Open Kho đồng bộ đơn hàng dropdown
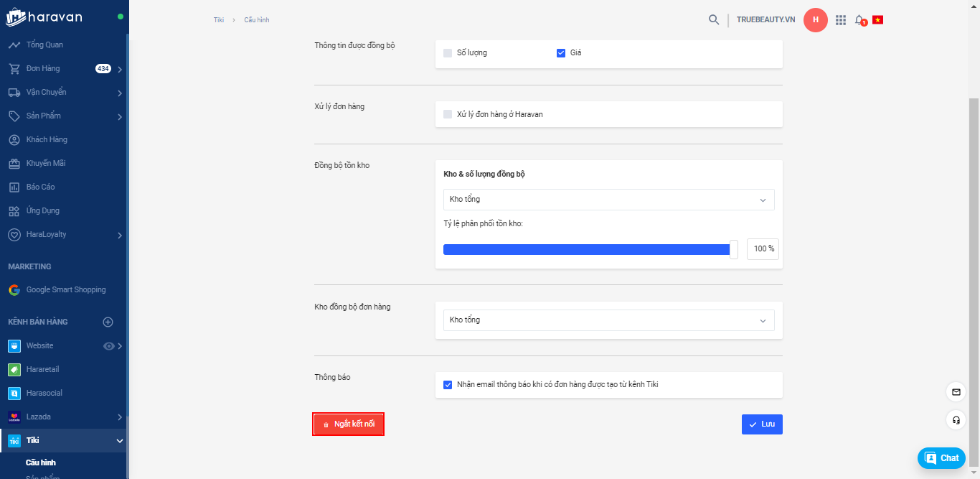 point(608,320)
